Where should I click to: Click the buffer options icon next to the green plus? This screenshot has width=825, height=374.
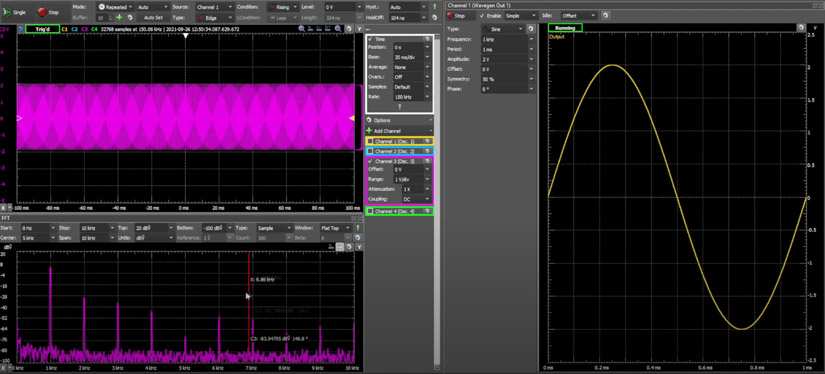129,17
